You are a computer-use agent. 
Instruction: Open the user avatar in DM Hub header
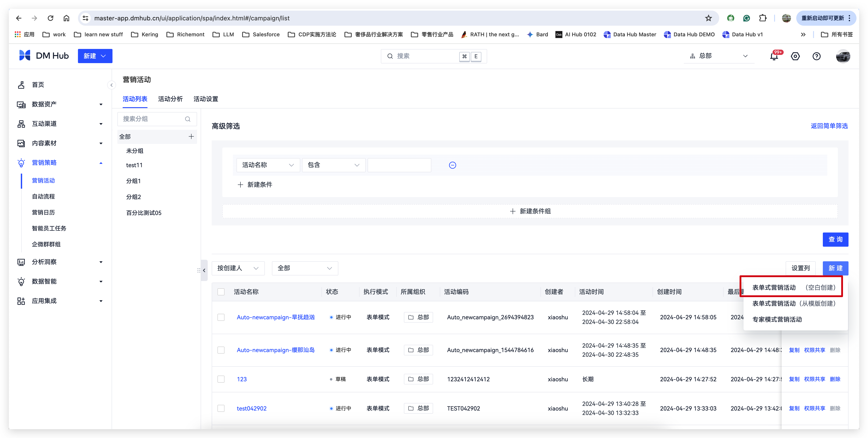click(843, 56)
